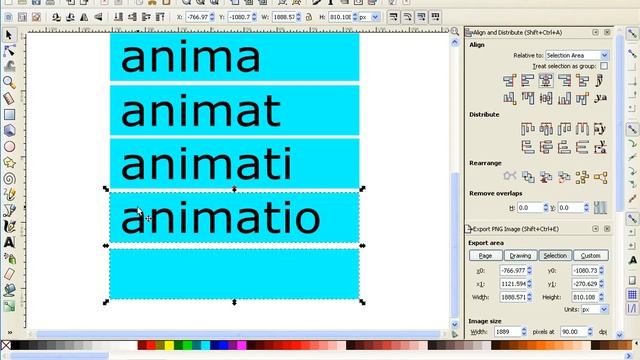Select the Paint Bucket fill tool
The height and width of the screenshot is (360, 640).
pos(9,290)
